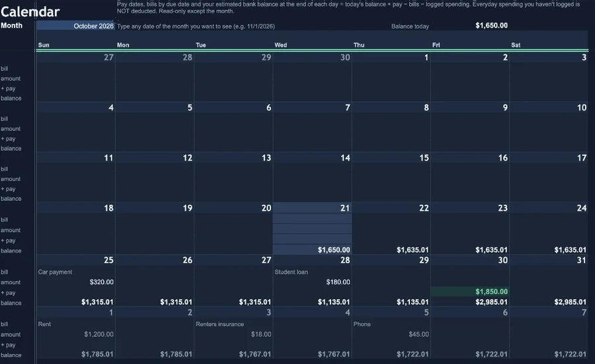
Task: Click the $1,785.01 balance under November 1
Action: point(97,354)
